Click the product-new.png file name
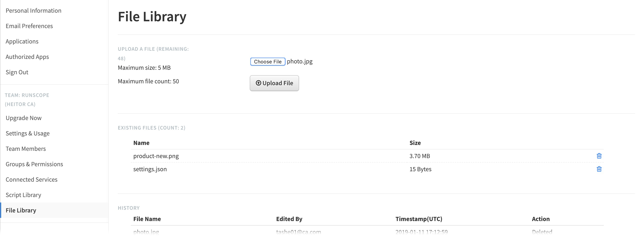 coord(156,156)
